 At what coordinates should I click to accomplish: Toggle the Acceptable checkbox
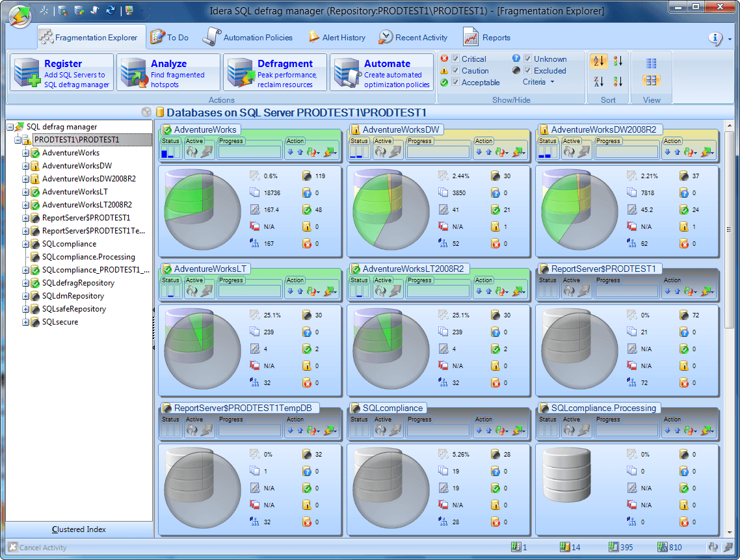pyautogui.click(x=455, y=82)
